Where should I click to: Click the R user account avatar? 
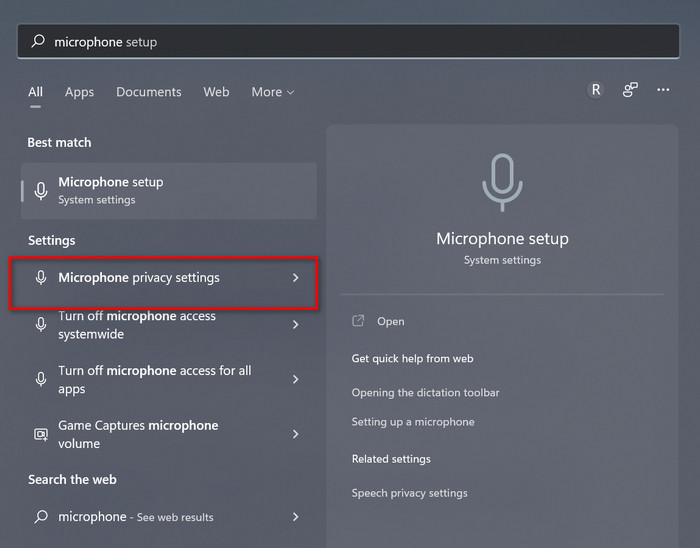596,90
